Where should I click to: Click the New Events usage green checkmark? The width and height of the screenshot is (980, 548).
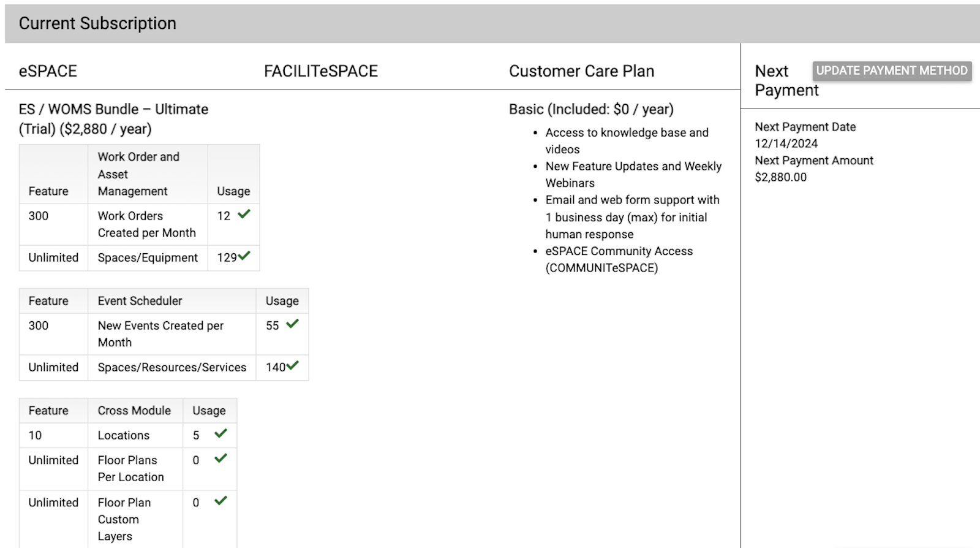coord(293,324)
